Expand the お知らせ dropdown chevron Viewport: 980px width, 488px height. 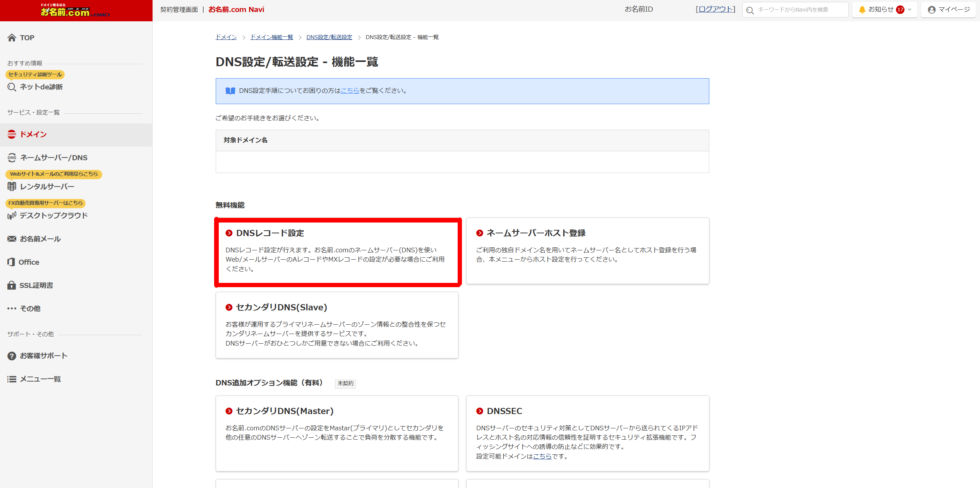(910, 10)
